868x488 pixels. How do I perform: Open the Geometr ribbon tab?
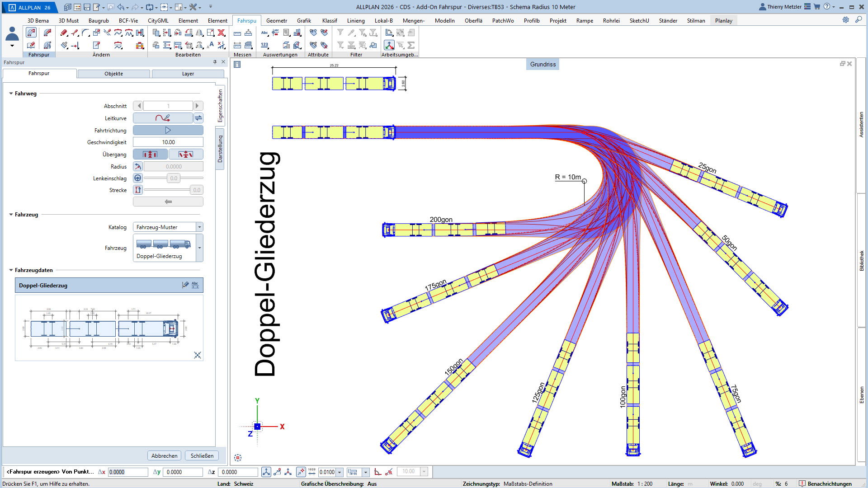276,20
